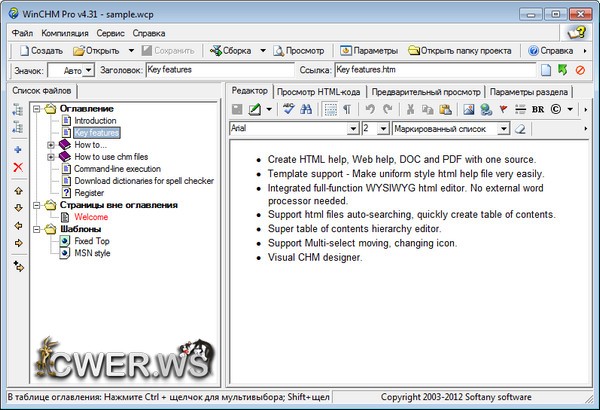Open the Сервис menu
The height and width of the screenshot is (410, 600).
tap(110, 33)
